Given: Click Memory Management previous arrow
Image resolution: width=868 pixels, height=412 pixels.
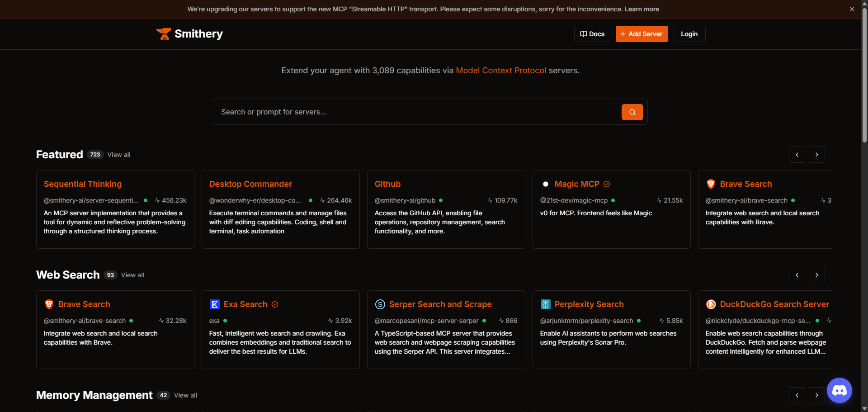Looking at the screenshot, I should [x=797, y=395].
